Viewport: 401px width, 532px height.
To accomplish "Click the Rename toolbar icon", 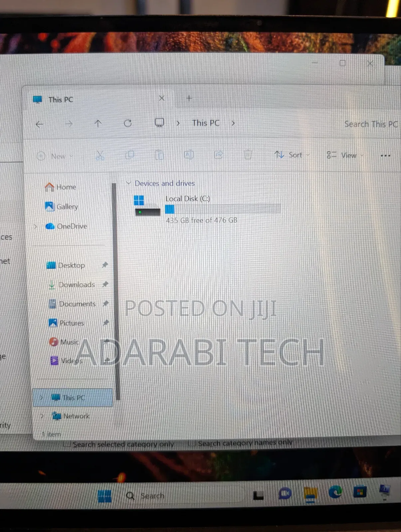I will pos(189,155).
